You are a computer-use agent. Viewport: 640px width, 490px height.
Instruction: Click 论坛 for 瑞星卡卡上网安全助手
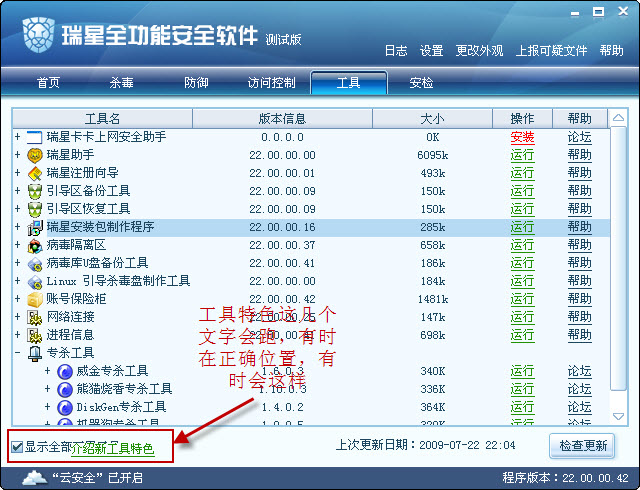tap(579, 137)
